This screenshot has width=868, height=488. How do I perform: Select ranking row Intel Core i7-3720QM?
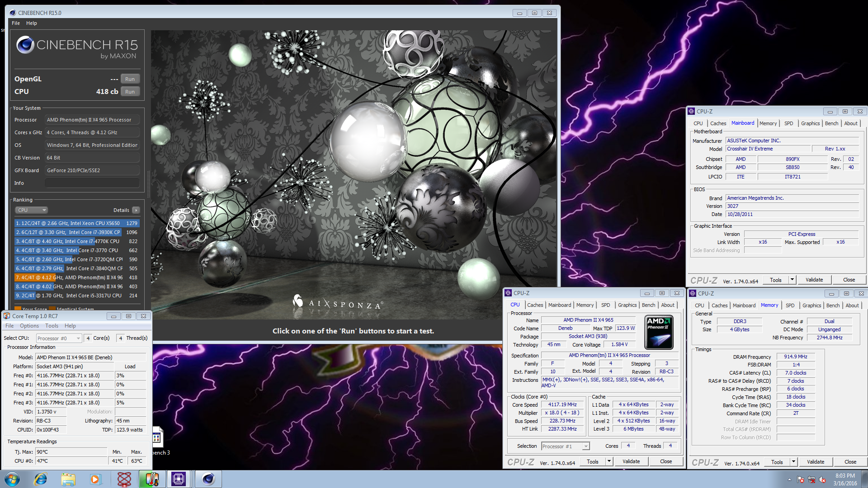[77, 259]
